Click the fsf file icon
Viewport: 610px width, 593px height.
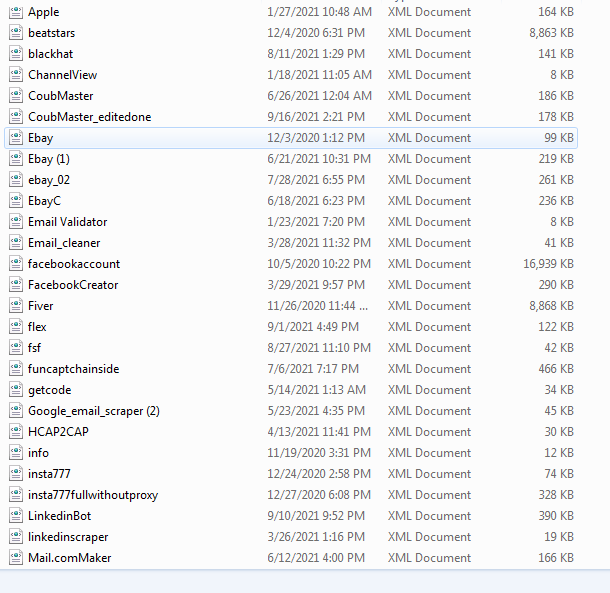click(x=16, y=348)
